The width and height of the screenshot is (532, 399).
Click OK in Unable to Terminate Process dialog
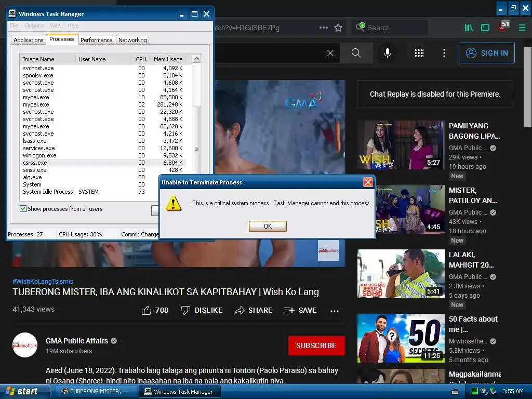(268, 227)
